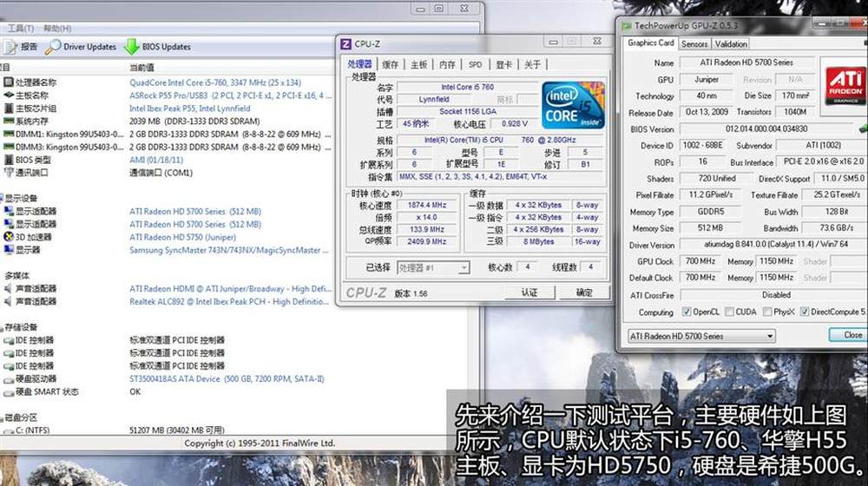Image resolution: width=868 pixels, height=486 pixels.
Task: Click the 硬盘驱动器 drive icon
Action: (x=9, y=379)
